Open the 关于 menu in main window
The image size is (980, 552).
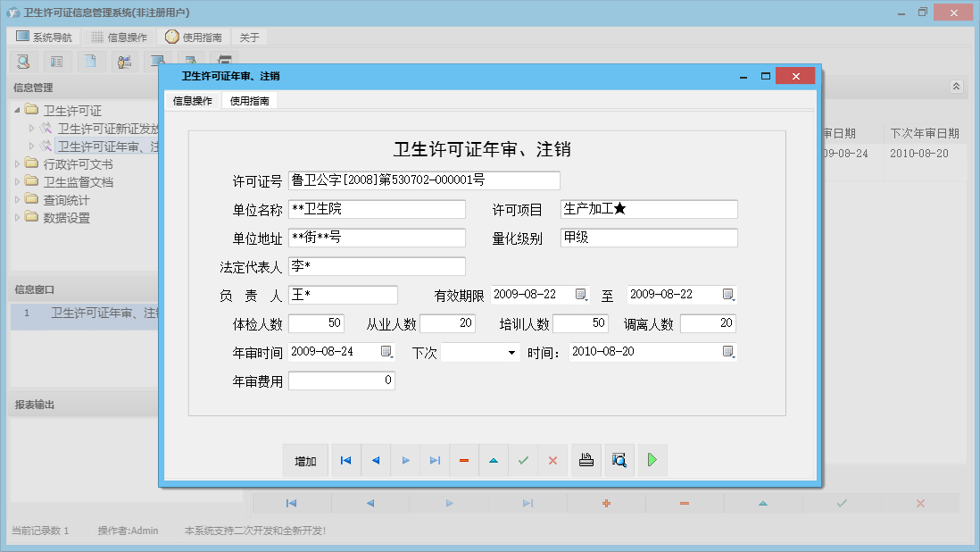(x=249, y=38)
